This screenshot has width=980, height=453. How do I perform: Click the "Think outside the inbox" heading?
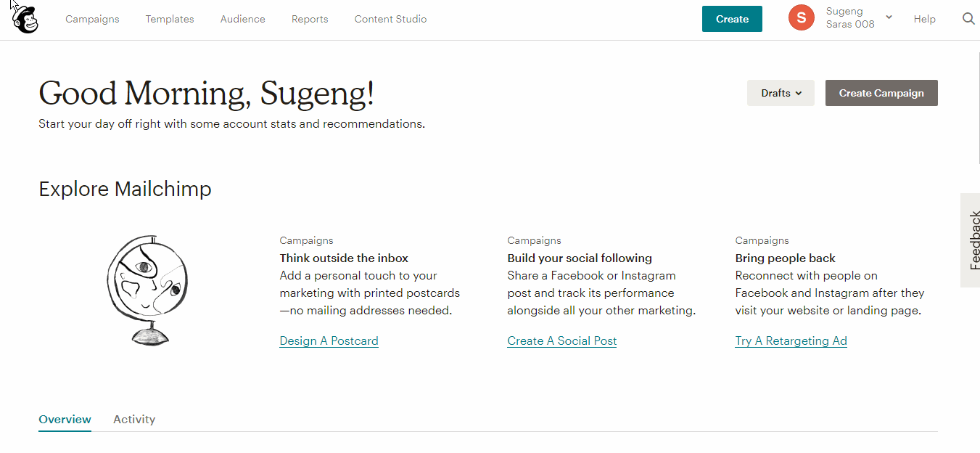click(x=344, y=258)
